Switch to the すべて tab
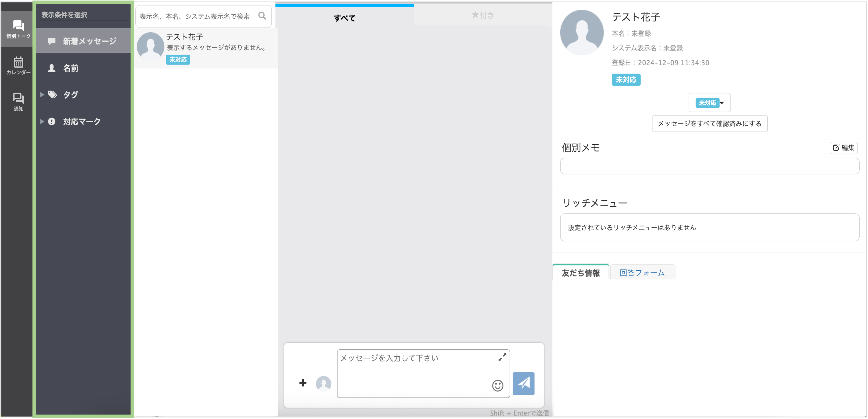868x419 pixels. coord(344,16)
